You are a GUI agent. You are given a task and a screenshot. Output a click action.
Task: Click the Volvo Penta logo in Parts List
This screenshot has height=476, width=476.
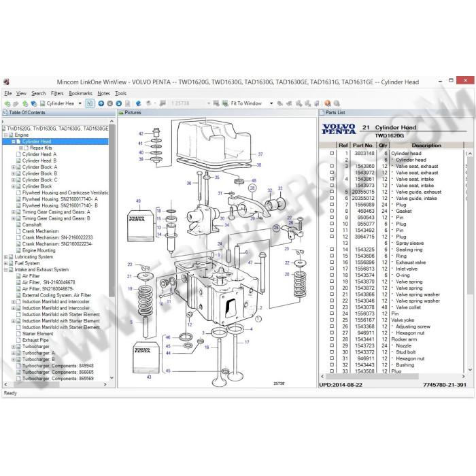[x=339, y=129]
